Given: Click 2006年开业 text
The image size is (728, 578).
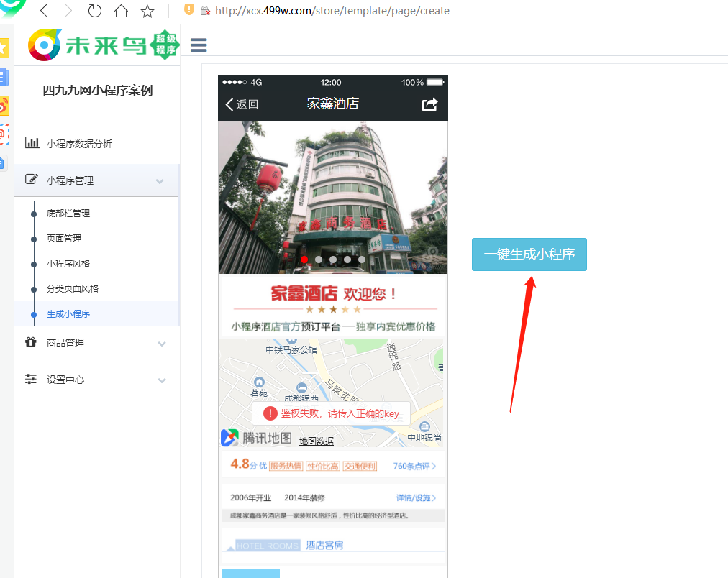Looking at the screenshot, I should (x=251, y=497).
